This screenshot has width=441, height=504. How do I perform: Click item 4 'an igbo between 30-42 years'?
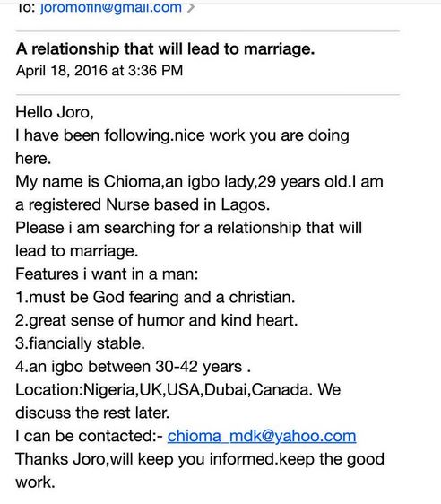pos(133,367)
